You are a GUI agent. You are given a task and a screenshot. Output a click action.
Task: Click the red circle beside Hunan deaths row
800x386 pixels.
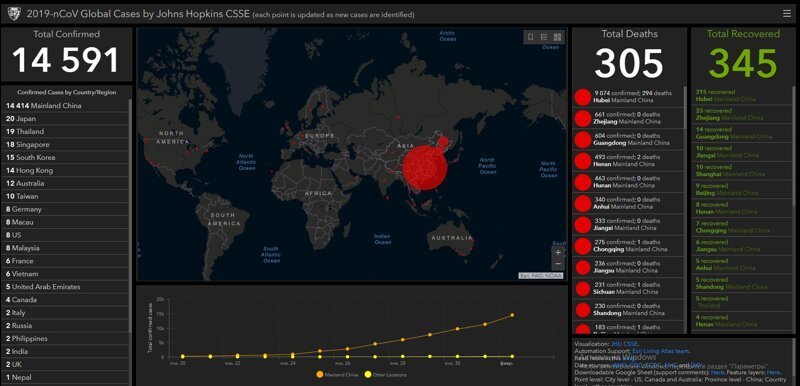pos(583,182)
